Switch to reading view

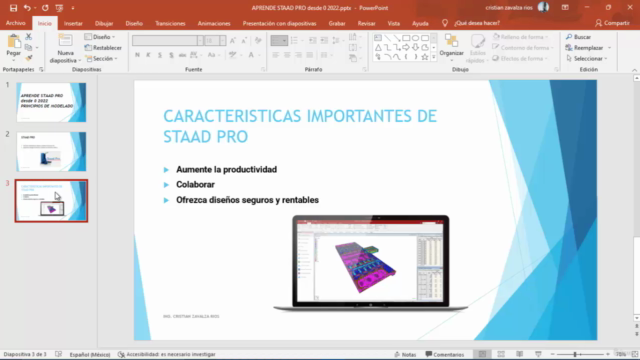[519, 354]
